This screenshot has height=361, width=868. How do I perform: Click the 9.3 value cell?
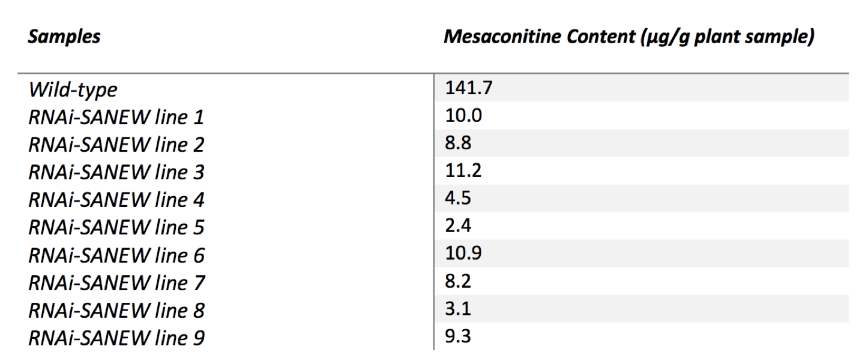641,336
